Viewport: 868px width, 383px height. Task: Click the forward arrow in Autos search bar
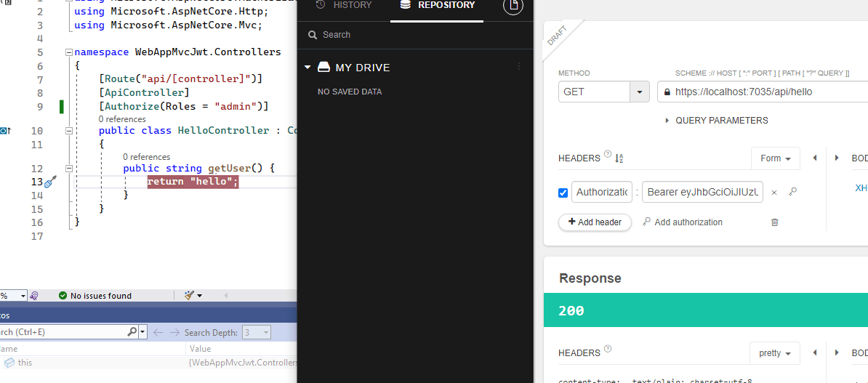coord(174,333)
